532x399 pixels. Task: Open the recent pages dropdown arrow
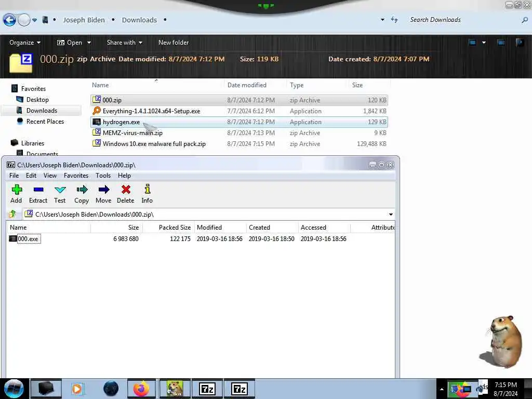tap(35, 20)
